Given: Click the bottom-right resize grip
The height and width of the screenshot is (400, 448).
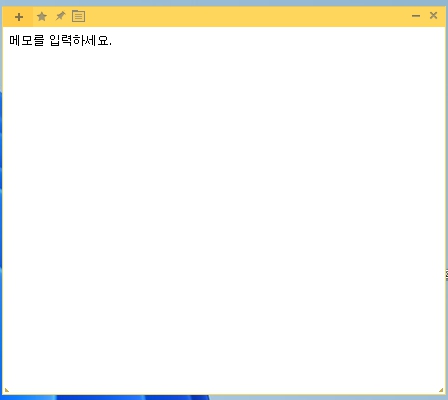Looking at the screenshot, I should [x=441, y=390].
